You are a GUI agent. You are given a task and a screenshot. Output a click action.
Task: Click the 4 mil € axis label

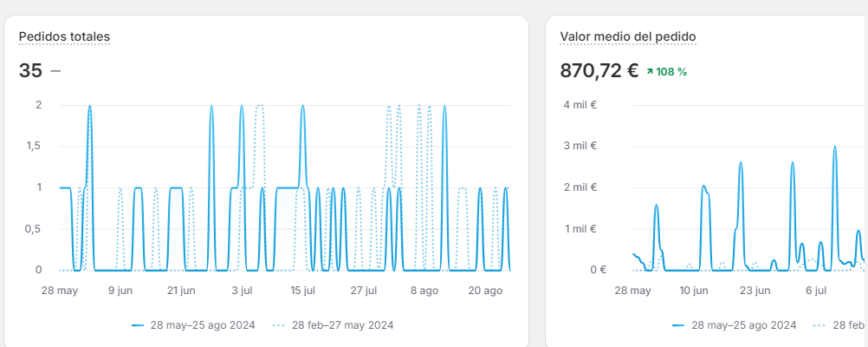tap(580, 105)
